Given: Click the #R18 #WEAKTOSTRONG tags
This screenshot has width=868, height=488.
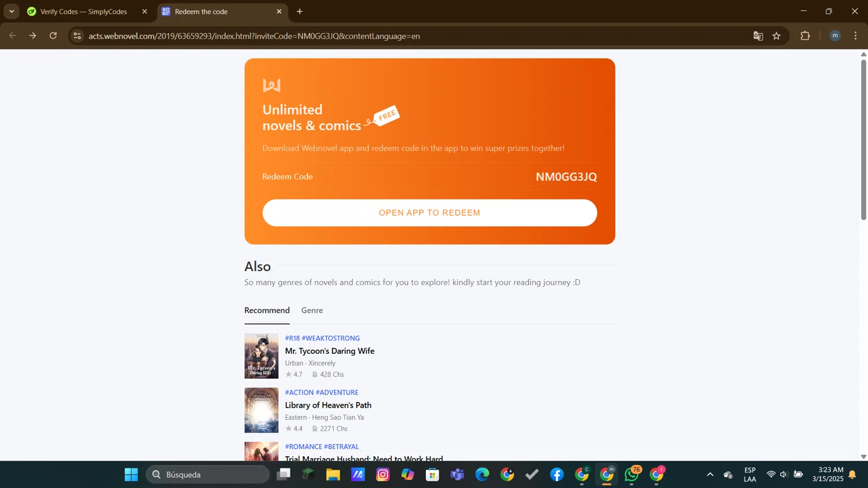Looking at the screenshot, I should (322, 338).
